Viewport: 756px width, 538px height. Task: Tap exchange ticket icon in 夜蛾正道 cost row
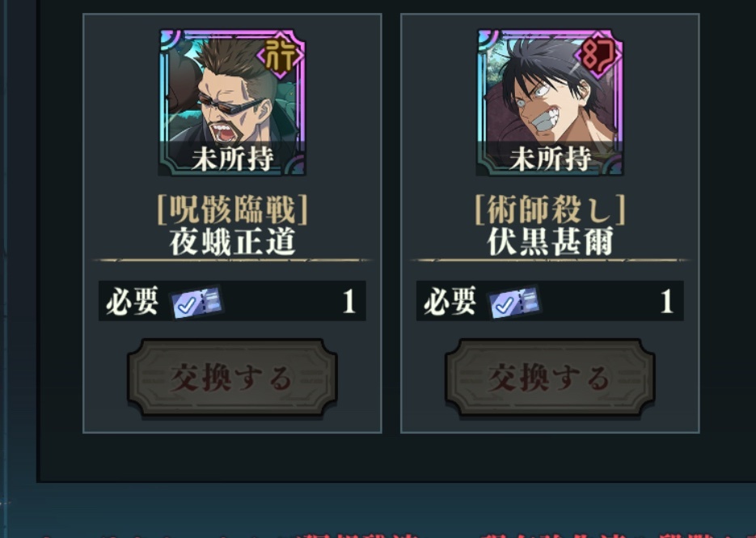pyautogui.click(x=197, y=302)
